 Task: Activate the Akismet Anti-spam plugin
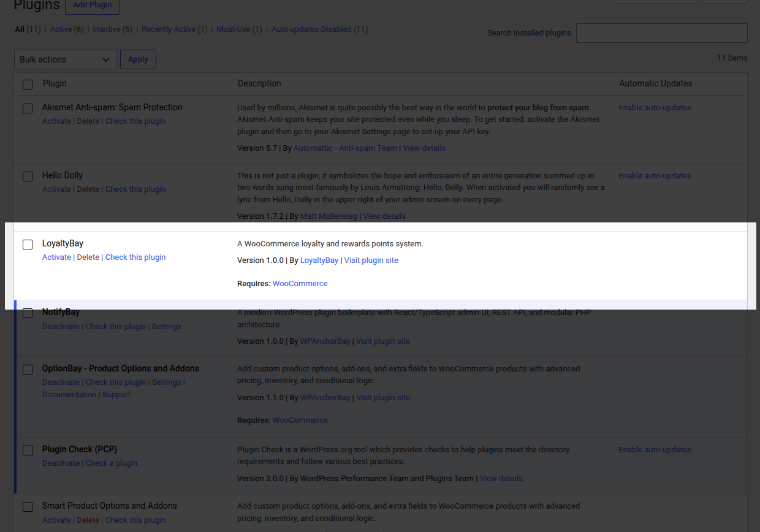point(56,121)
